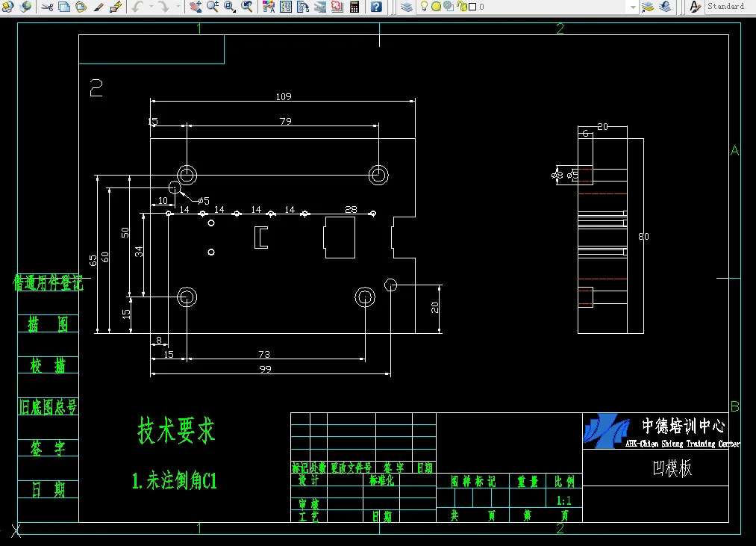Click the 34 vertical dimension text
The height and width of the screenshot is (546, 756).
point(139,252)
